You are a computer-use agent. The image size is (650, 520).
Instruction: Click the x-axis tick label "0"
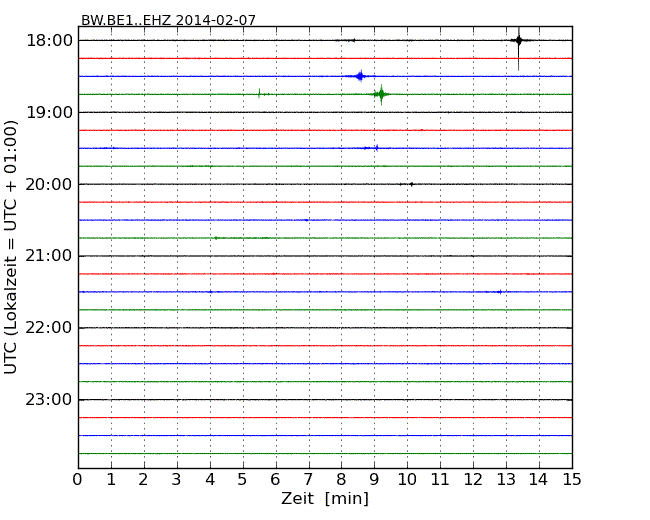click(x=78, y=480)
